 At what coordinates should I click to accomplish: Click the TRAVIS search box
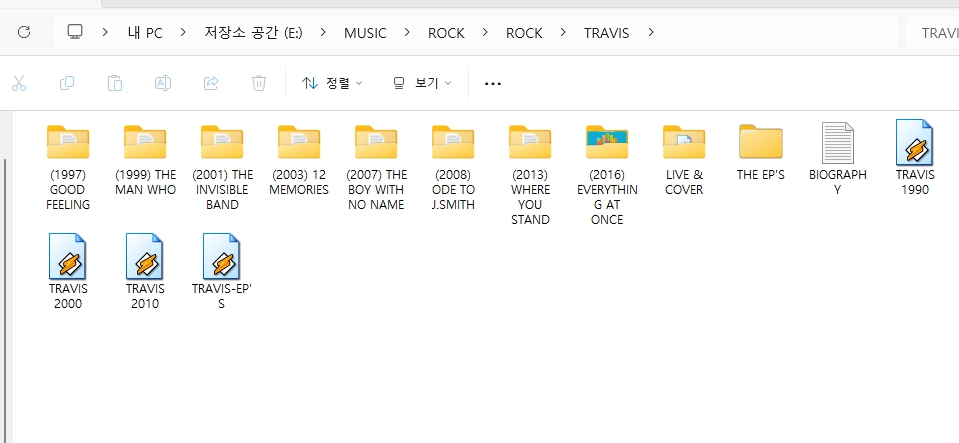(932, 33)
